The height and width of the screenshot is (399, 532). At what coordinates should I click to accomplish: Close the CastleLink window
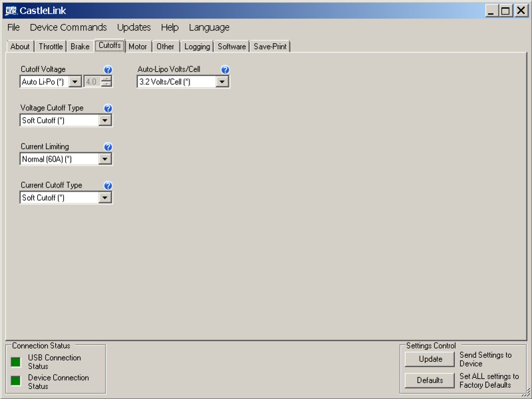click(521, 11)
